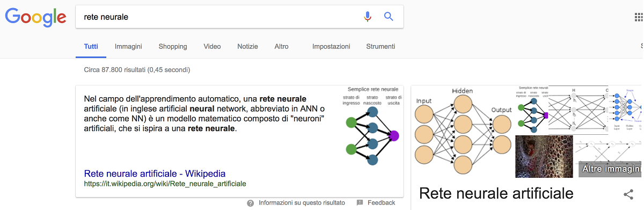Open the Strumenti search tools

tap(380, 47)
